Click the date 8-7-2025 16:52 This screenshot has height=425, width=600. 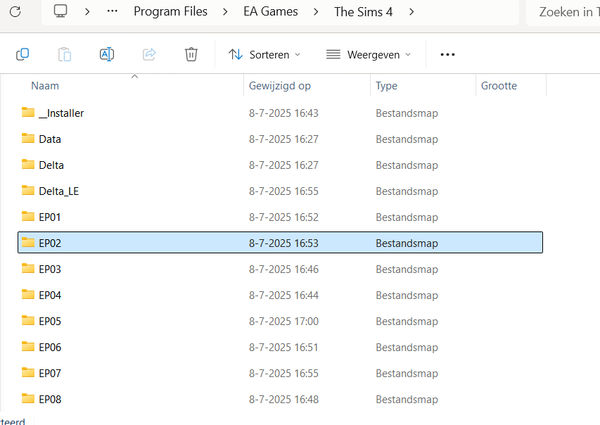[x=284, y=217]
